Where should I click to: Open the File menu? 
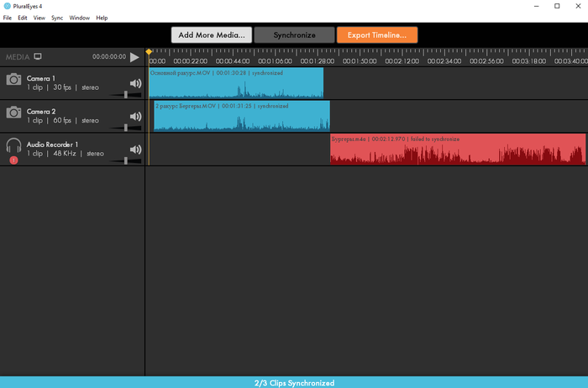point(8,18)
